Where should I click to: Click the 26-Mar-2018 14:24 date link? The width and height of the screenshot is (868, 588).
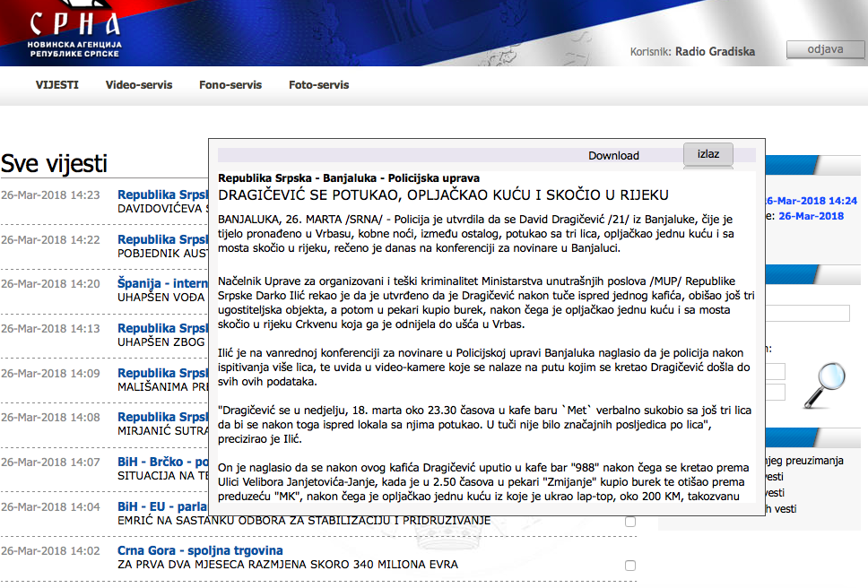(812, 201)
